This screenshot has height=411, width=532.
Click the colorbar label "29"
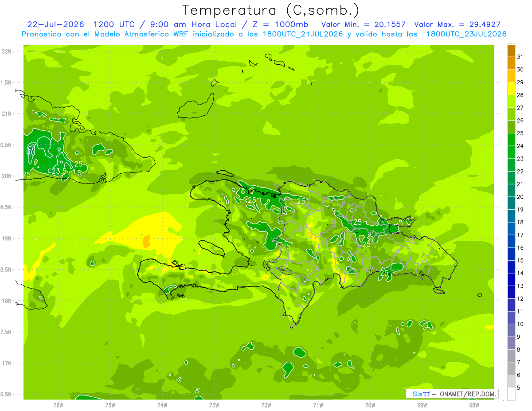(x=520, y=82)
